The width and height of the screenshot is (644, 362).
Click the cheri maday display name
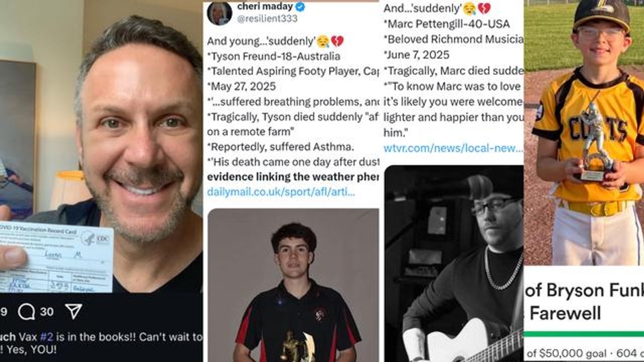click(264, 6)
